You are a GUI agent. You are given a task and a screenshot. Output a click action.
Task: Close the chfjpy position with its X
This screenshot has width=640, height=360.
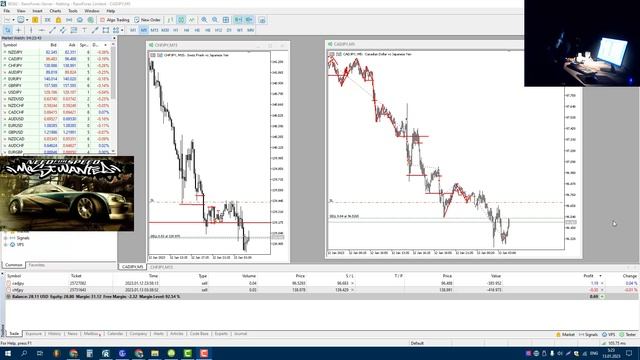[602, 290]
